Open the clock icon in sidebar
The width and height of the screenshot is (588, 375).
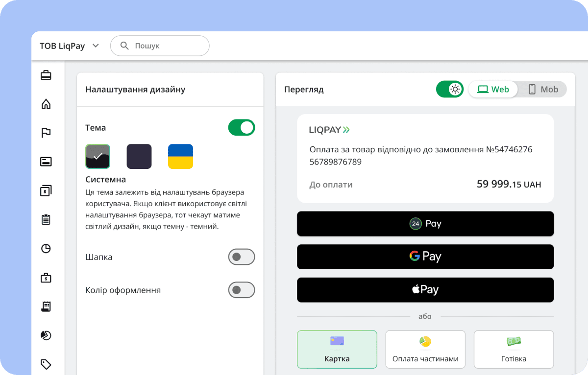(46, 248)
